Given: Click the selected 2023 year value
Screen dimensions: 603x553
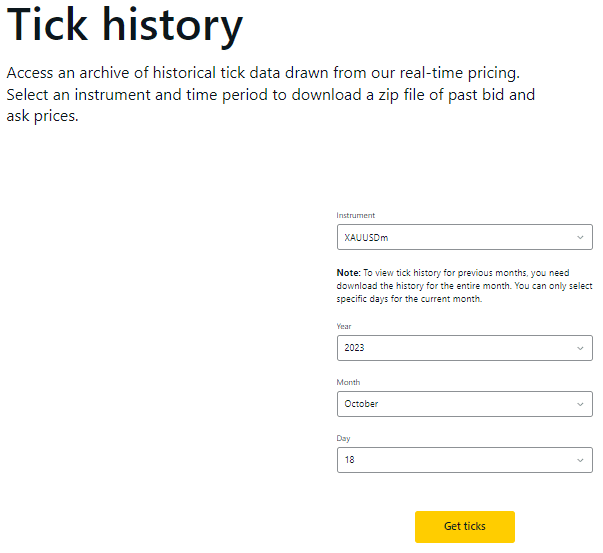Looking at the screenshot, I should tap(354, 348).
